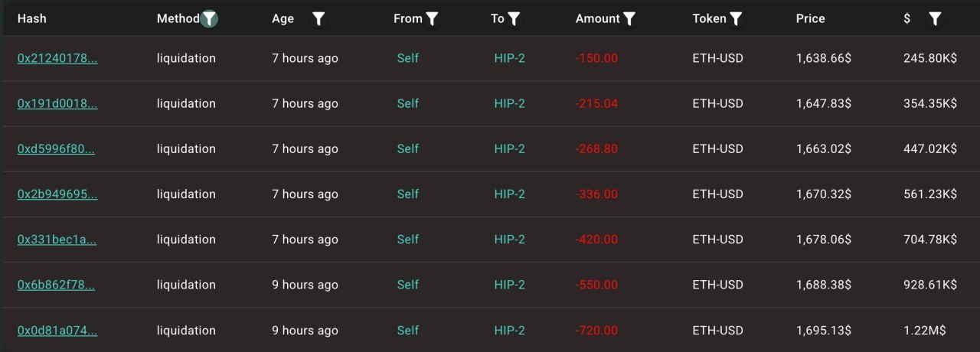Viewport: 980px width, 352px height.
Task: Open the dollar value column filter
Action: 935,19
